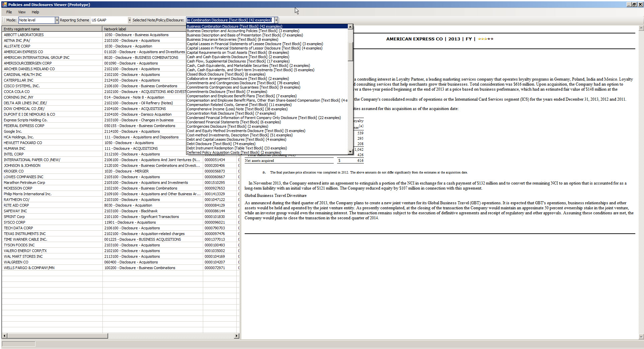
Task: Click Oil Refinery (Notes) network label cell
Action: (x=144, y=103)
